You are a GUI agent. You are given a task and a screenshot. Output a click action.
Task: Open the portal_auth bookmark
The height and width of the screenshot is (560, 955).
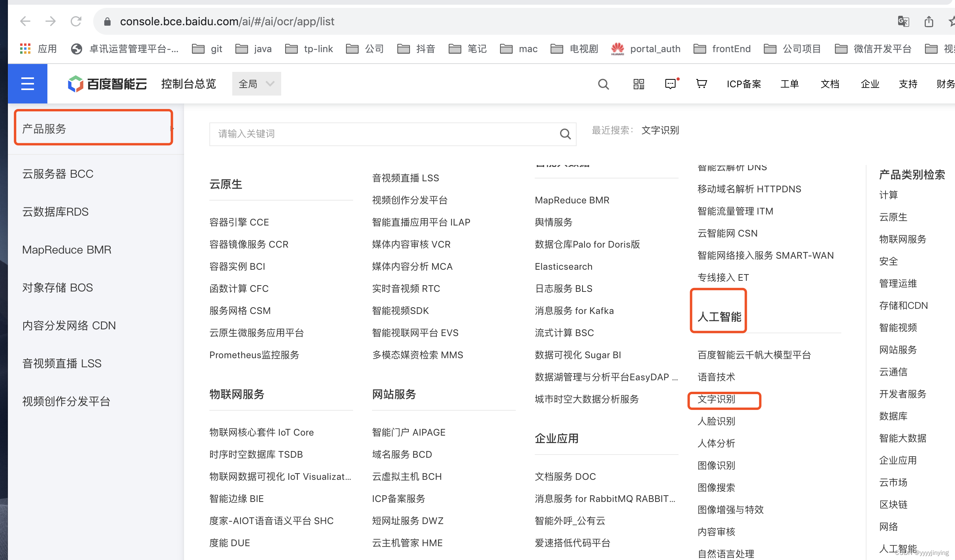[645, 49]
